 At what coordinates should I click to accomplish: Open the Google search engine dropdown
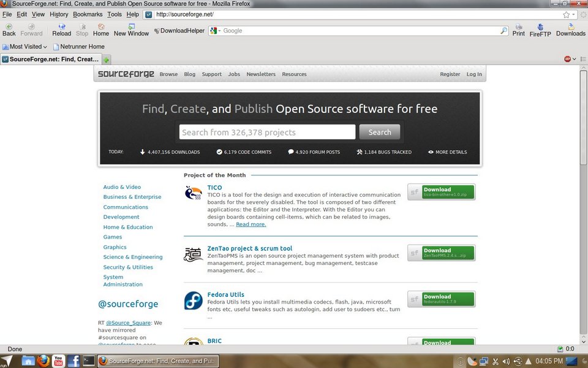(215, 31)
